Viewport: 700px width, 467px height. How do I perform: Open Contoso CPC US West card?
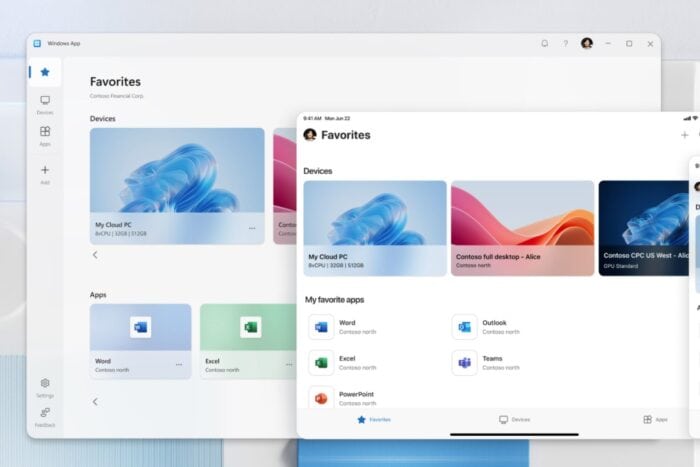644,228
